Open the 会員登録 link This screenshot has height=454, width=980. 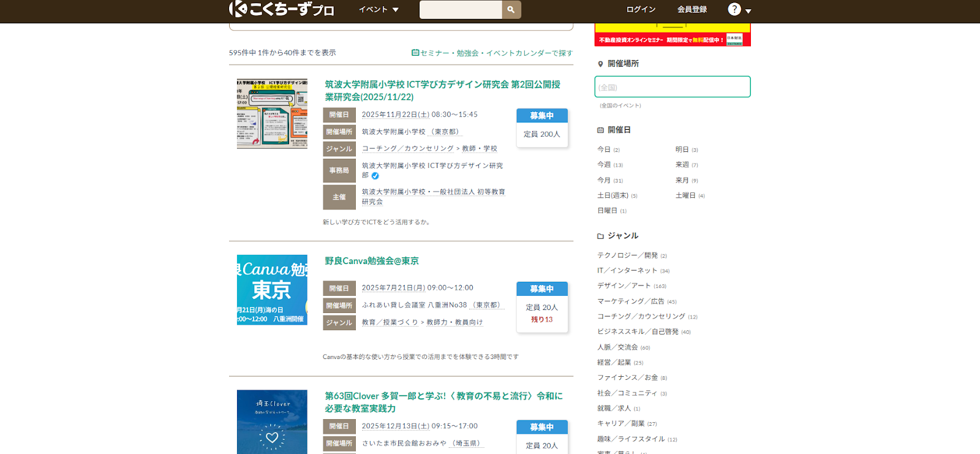692,9
